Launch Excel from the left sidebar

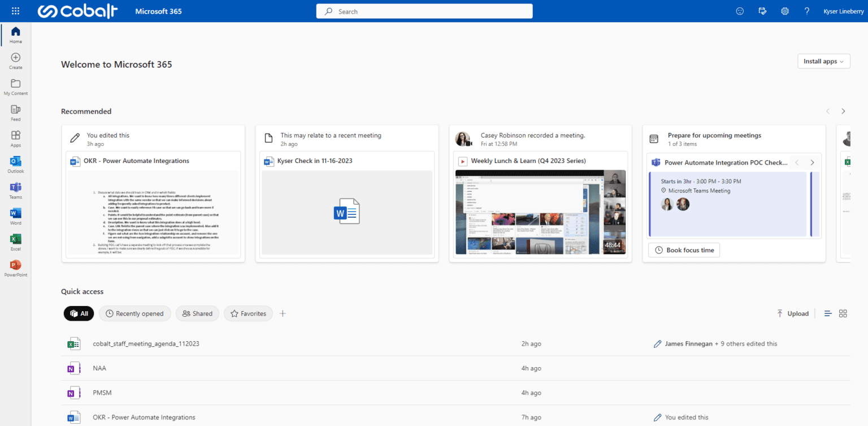click(x=15, y=241)
